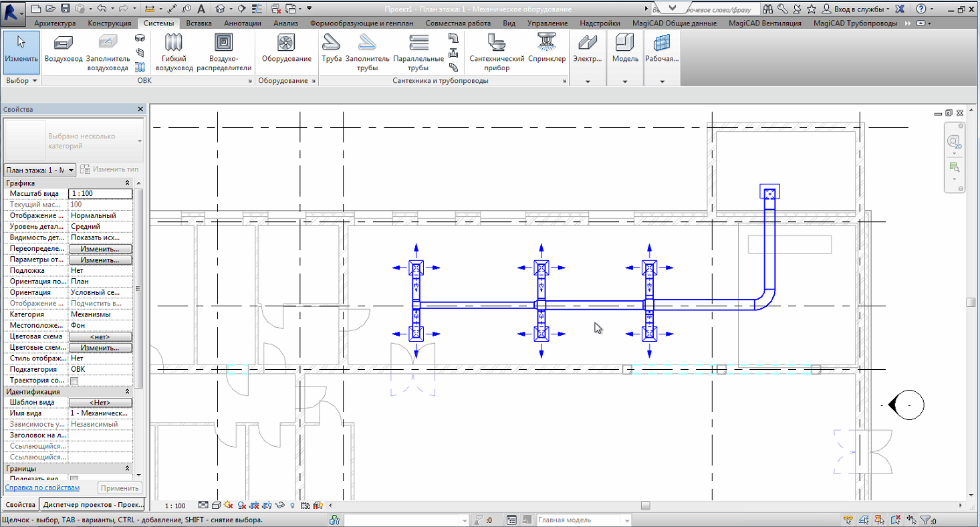Switch to Диспетчер проектов tab

(92, 504)
